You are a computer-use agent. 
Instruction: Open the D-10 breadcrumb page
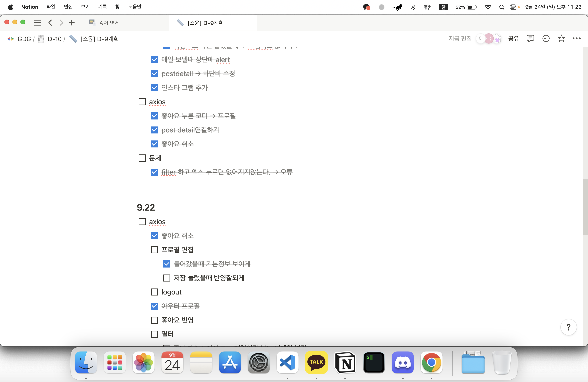pyautogui.click(x=55, y=39)
